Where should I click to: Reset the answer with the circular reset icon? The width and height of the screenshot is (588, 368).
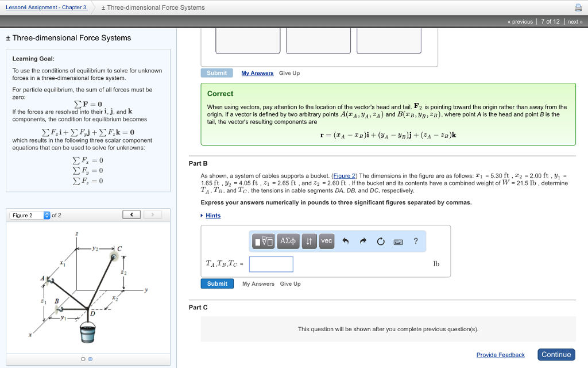[380, 241]
